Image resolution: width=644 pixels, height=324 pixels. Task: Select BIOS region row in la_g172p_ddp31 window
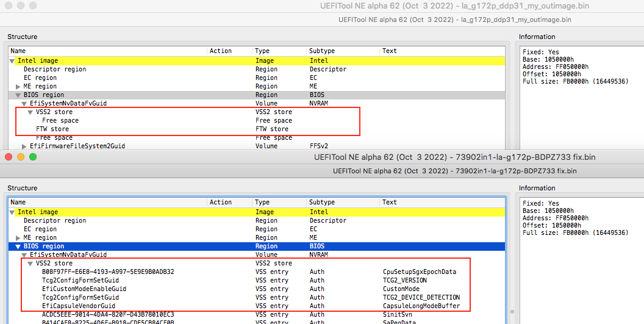257,95
